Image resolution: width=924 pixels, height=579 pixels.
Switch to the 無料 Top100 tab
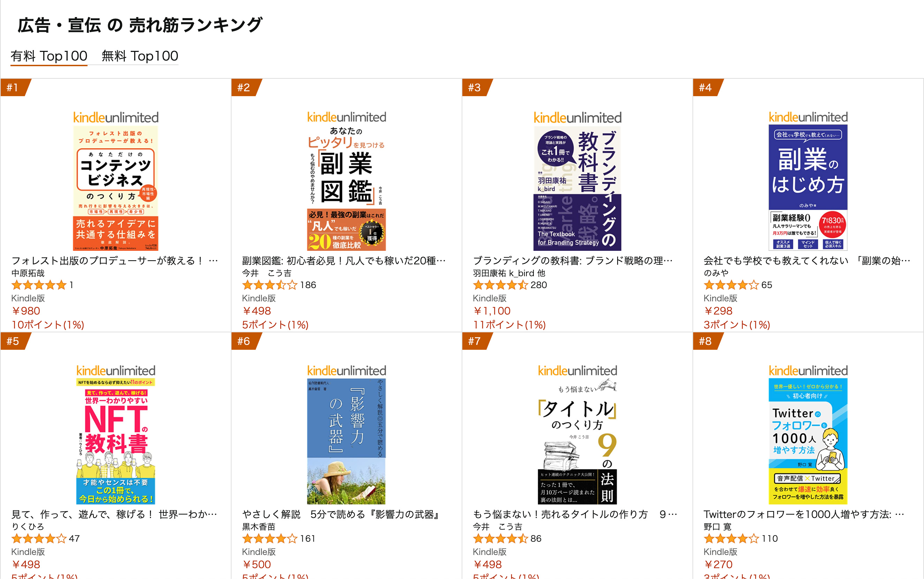(139, 56)
